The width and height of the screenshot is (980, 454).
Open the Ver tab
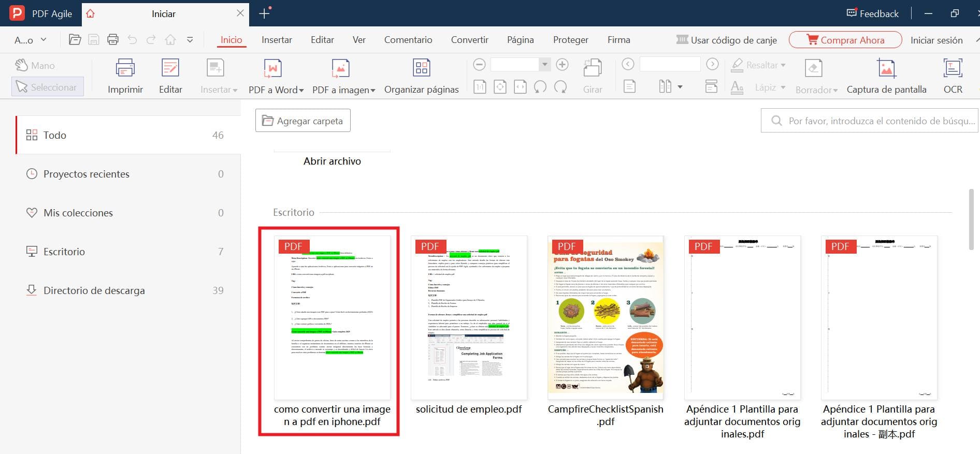[359, 40]
